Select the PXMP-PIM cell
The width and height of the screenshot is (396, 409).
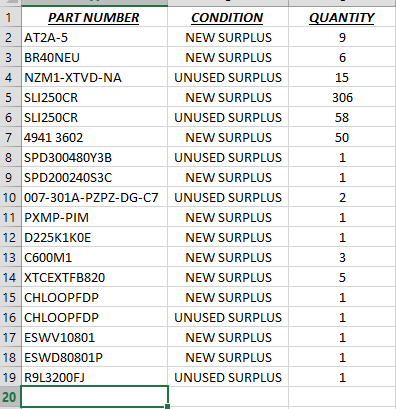click(94, 217)
